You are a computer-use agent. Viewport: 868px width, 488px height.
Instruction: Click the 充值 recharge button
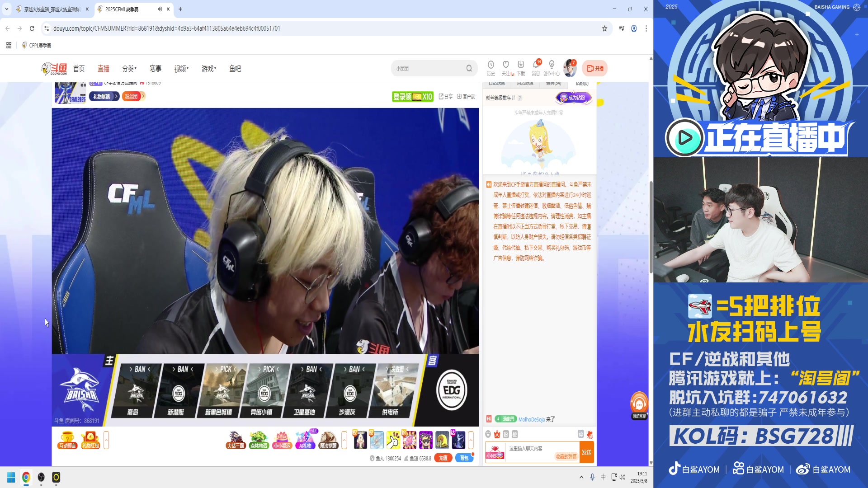(443, 458)
